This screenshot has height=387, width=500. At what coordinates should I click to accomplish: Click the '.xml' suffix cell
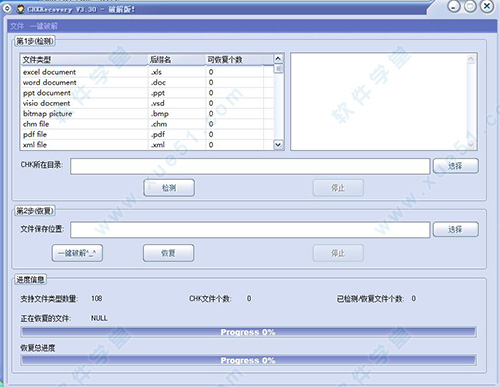point(158,145)
